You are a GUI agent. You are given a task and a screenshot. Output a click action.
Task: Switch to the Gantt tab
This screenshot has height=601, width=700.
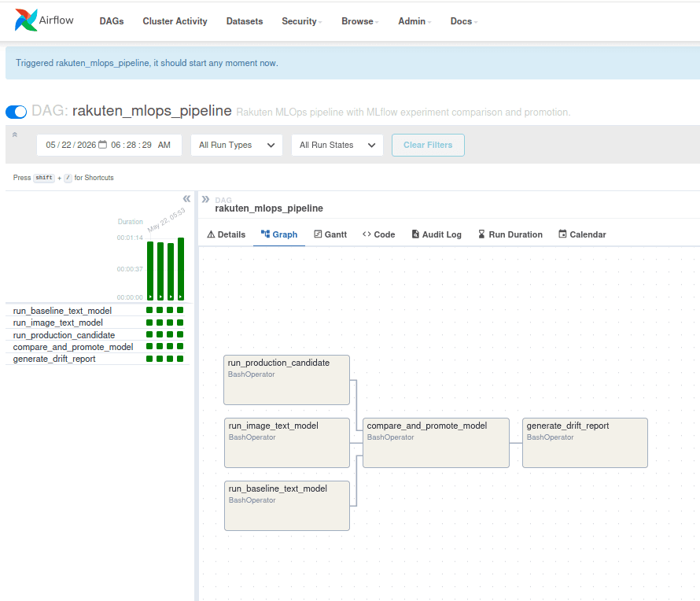point(330,234)
